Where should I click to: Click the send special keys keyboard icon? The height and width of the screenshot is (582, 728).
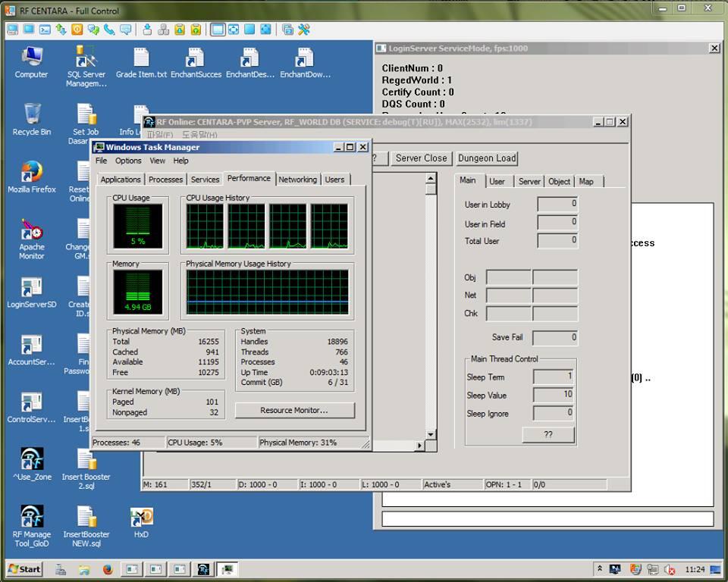click(164, 30)
